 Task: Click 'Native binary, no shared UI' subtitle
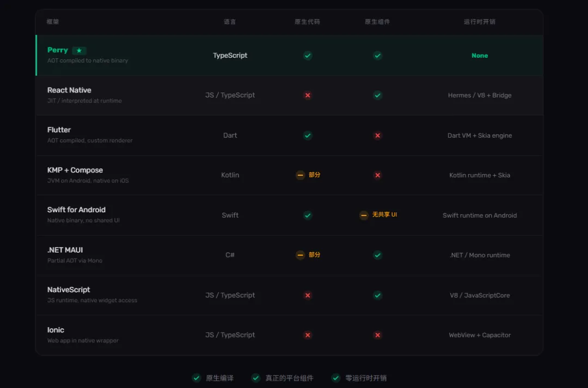click(x=83, y=220)
